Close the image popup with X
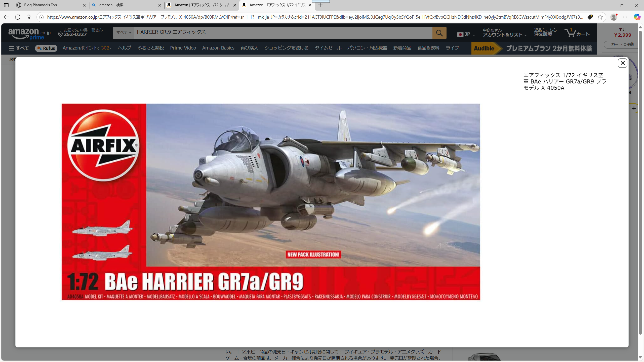The image size is (644, 362). point(622,63)
